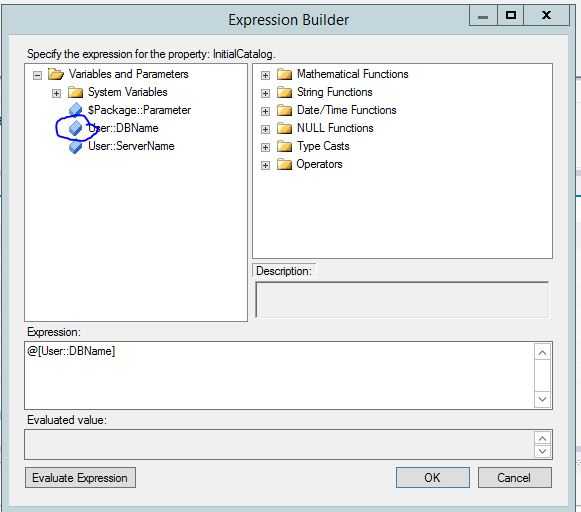Click the Evaluated value scroll up arrow
The height and width of the screenshot is (512, 581).
point(542,439)
